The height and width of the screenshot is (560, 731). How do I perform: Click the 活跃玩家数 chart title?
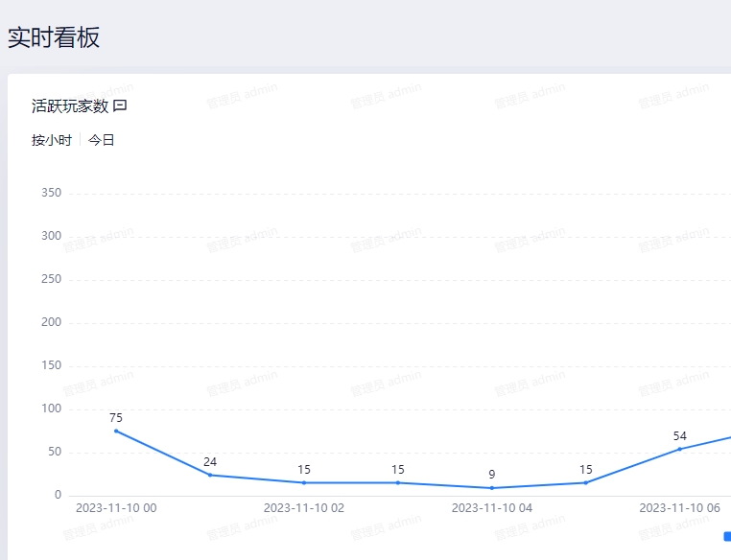(x=70, y=105)
